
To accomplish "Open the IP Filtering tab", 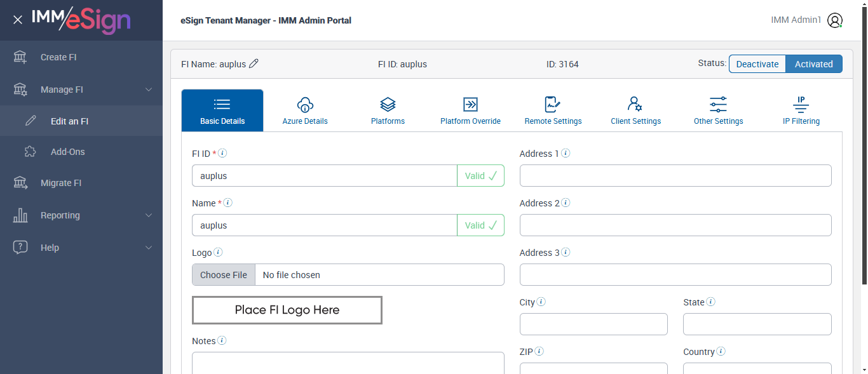I will [x=801, y=110].
